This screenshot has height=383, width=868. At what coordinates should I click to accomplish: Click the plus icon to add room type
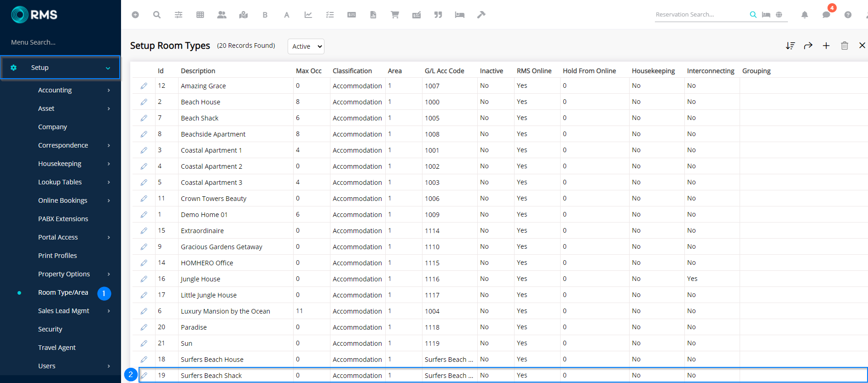pyautogui.click(x=826, y=46)
